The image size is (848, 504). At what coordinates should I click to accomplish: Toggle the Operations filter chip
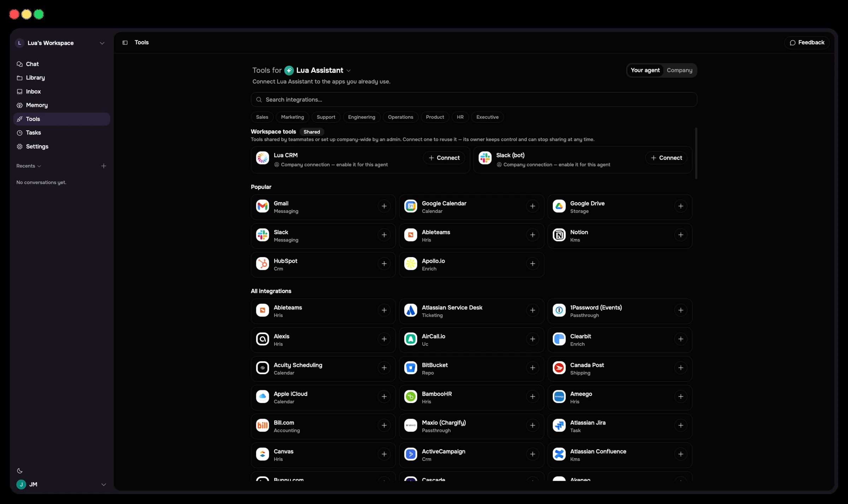pyautogui.click(x=401, y=117)
